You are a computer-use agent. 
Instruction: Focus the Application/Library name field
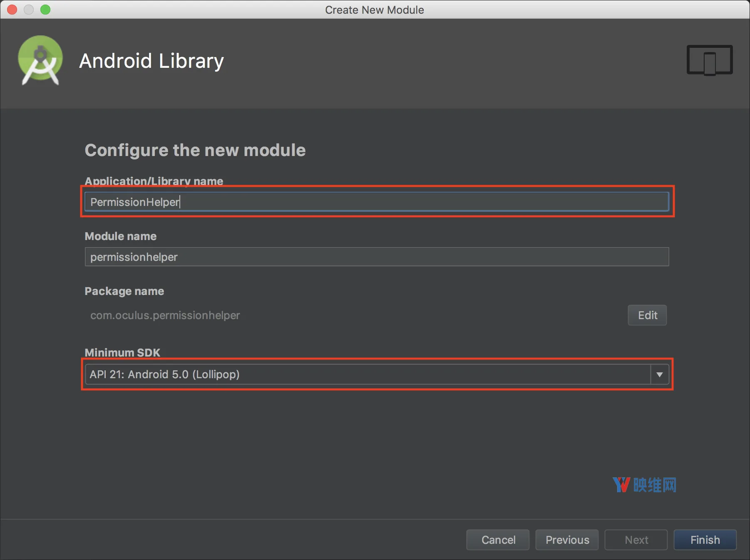click(x=377, y=202)
